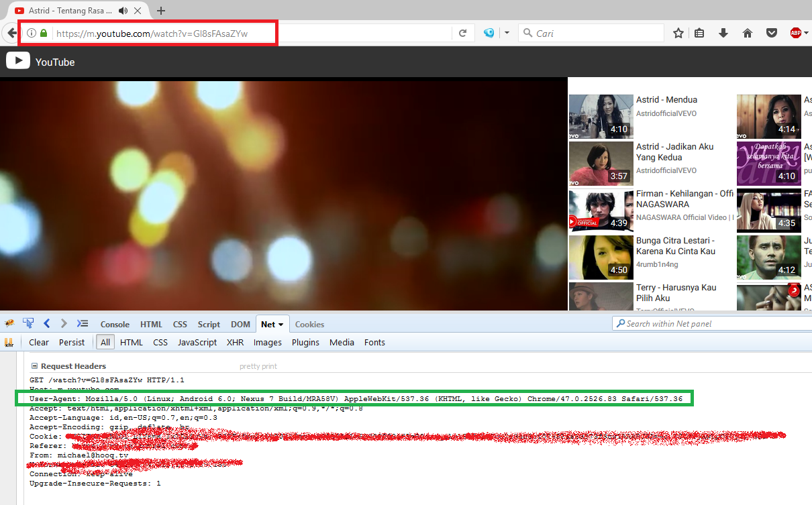812x505 pixels.
Task: Click the playing video area
Action: (283, 195)
